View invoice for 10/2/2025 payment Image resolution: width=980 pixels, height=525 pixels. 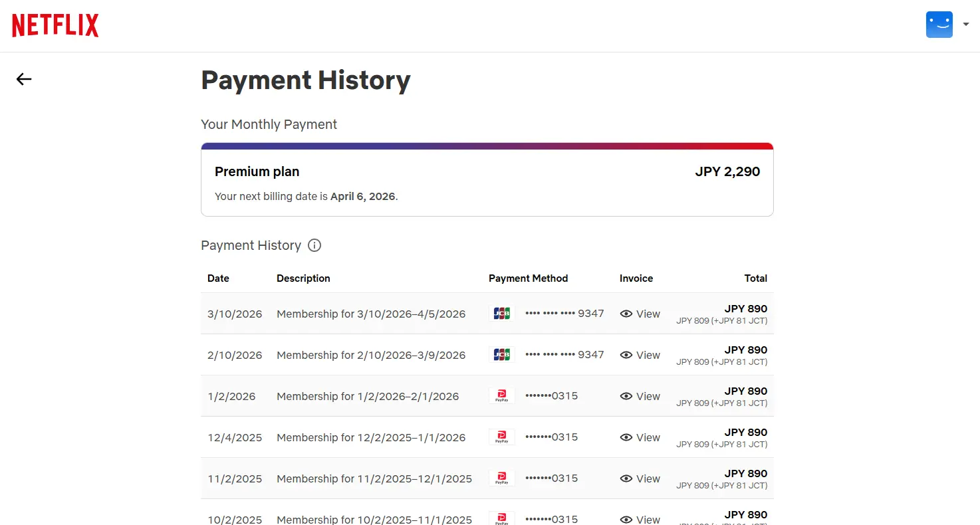point(640,519)
